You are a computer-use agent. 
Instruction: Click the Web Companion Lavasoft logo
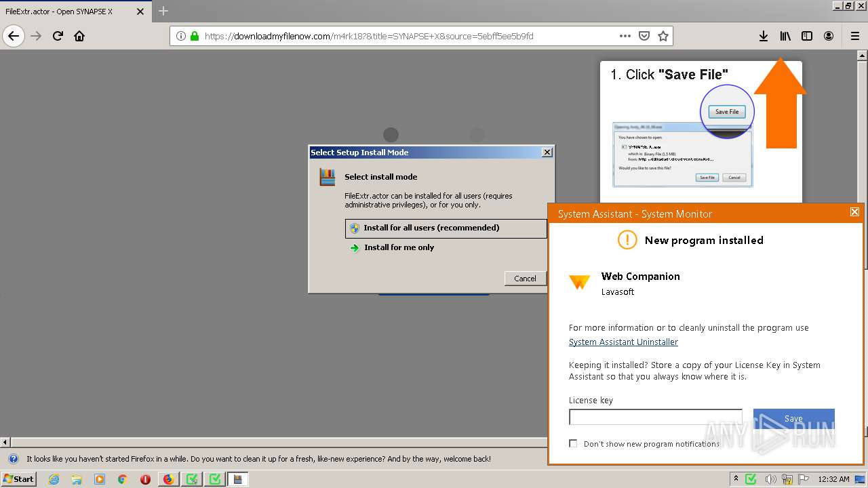coord(579,283)
